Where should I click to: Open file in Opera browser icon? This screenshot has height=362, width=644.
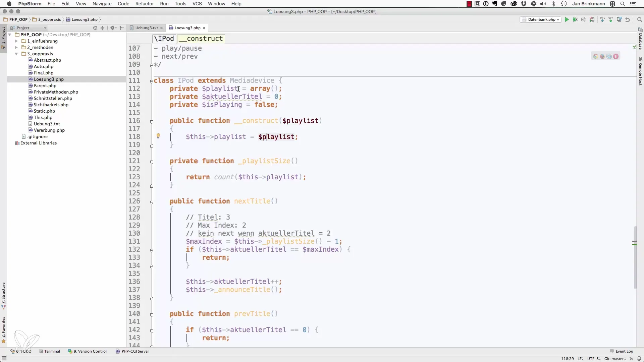616,56
